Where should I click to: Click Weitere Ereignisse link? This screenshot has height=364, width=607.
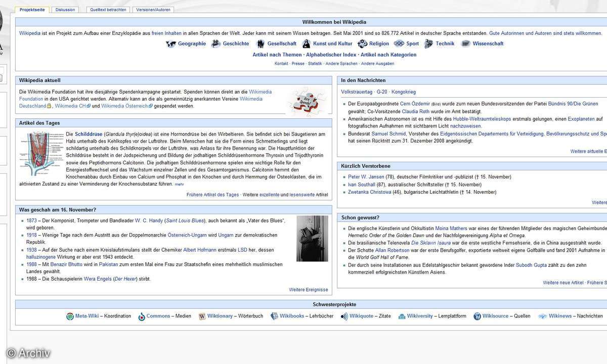pos(309,290)
